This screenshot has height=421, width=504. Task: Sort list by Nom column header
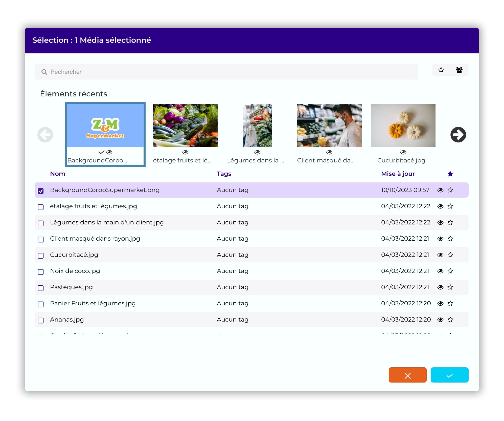point(58,174)
